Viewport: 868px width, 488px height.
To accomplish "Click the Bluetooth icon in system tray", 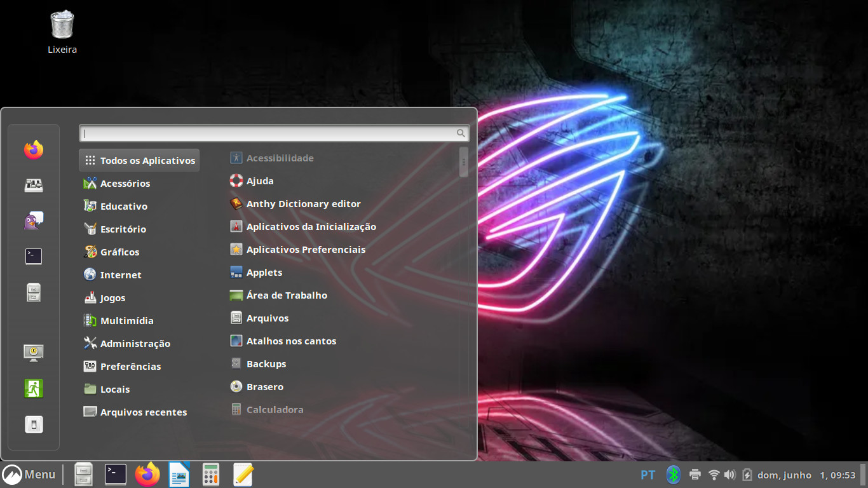I will coord(673,475).
